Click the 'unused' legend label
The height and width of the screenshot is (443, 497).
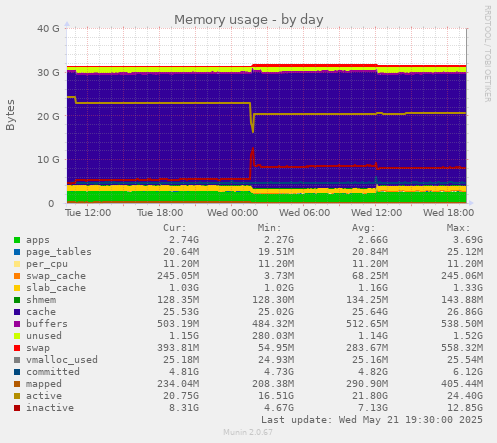point(44,336)
